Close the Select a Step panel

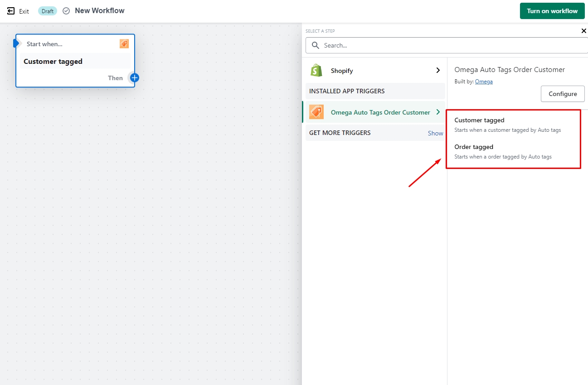[x=583, y=31]
